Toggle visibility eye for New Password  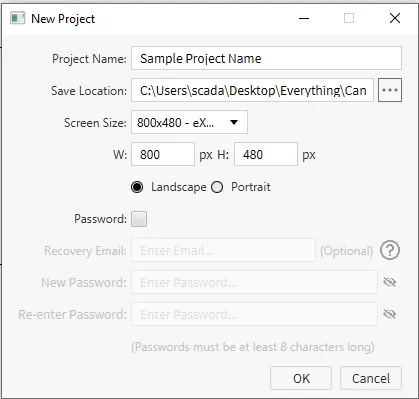point(389,282)
